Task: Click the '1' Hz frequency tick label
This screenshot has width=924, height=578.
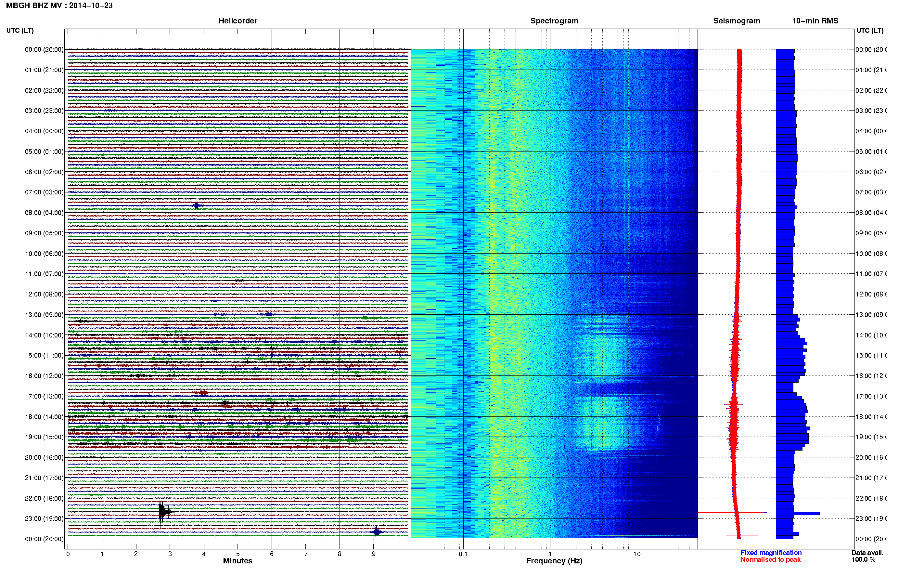Action: point(550,554)
